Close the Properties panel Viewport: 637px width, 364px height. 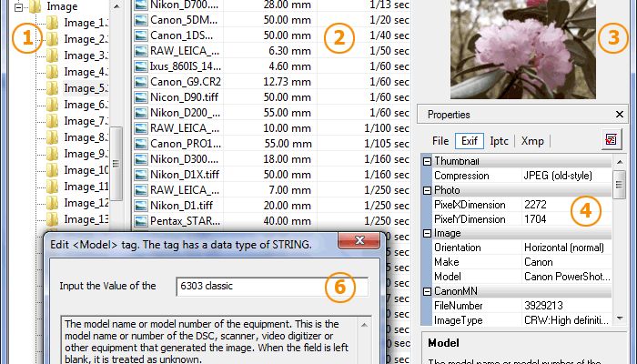click(x=619, y=115)
